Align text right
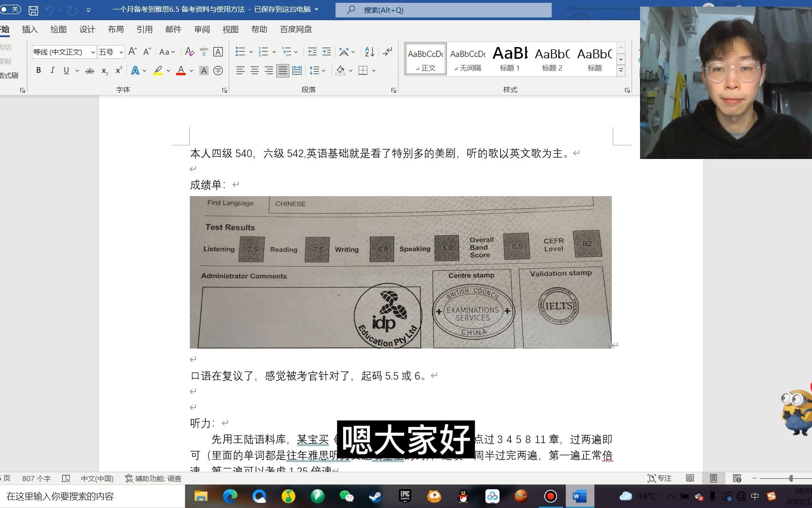The image size is (812, 508). pyautogui.click(x=268, y=71)
